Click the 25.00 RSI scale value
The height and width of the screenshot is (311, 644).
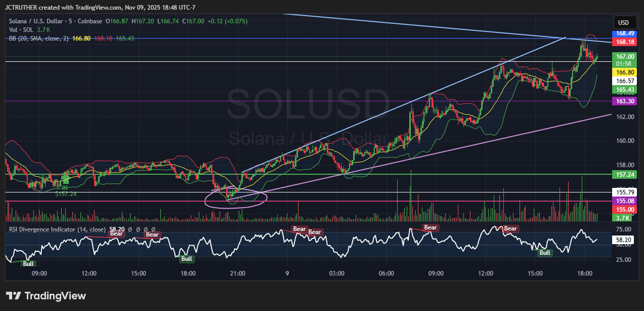(624, 260)
